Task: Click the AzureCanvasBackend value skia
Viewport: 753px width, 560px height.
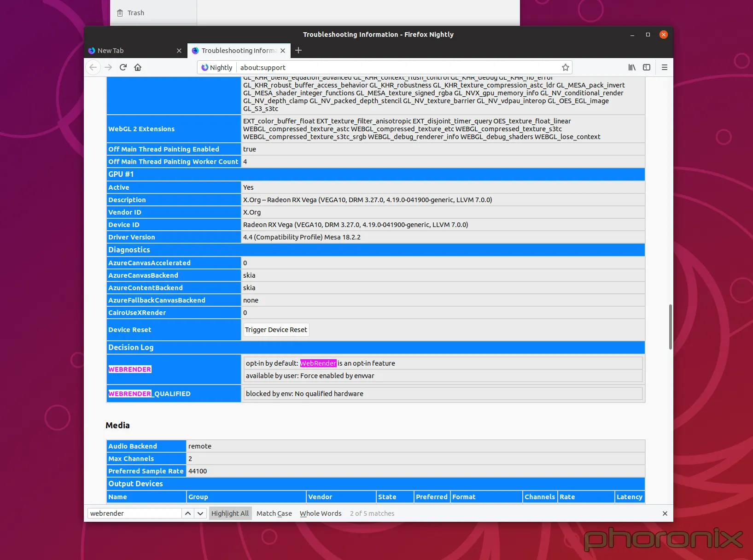Action: (249, 275)
